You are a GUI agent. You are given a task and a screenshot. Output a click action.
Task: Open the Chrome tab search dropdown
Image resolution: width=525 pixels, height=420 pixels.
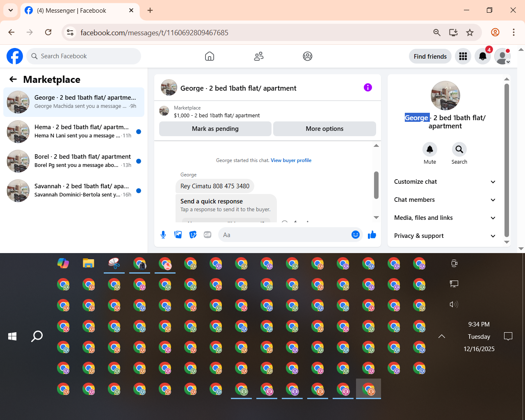(x=11, y=10)
